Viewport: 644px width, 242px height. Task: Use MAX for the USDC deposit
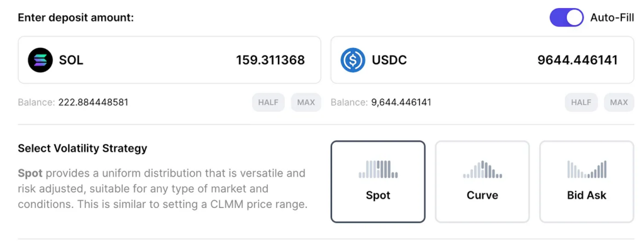point(619,102)
